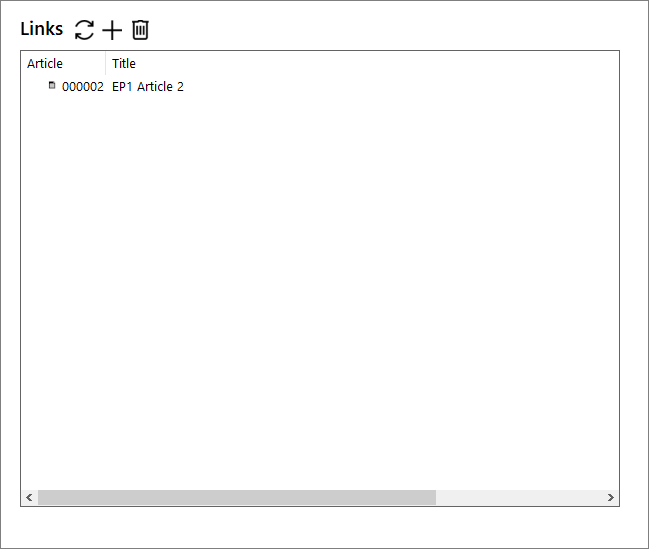Click the refresh links icon
Image resolution: width=649 pixels, height=549 pixels.
(x=84, y=30)
